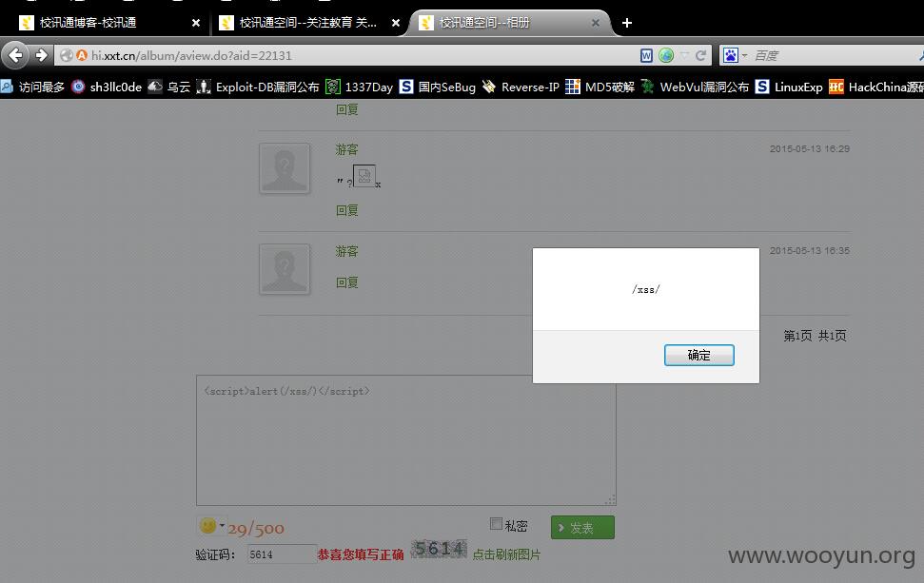Click the 5614 captcha image

point(440,549)
